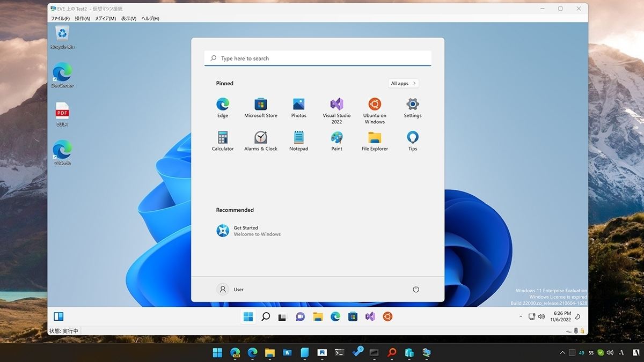Open Search on the VM taskbar
644x362 pixels.
point(266,316)
